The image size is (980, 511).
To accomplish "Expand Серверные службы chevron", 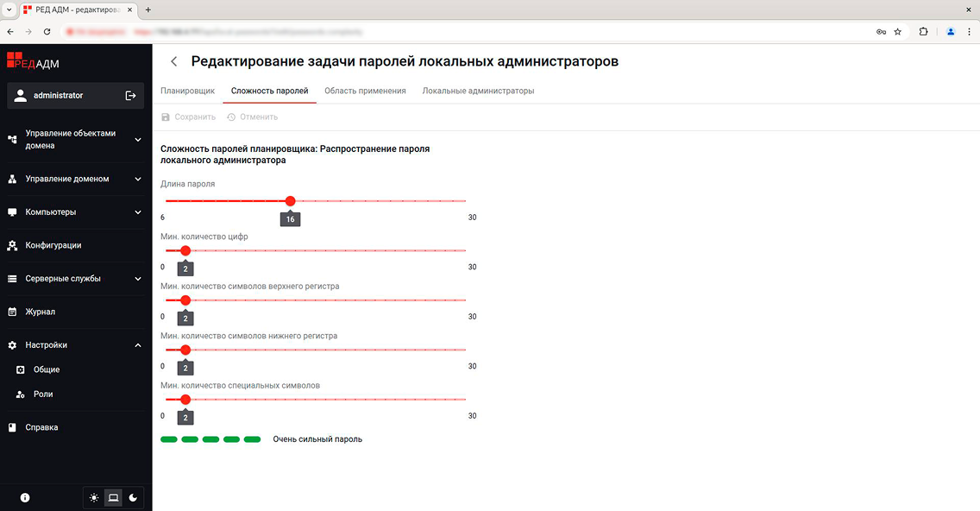I will [138, 279].
